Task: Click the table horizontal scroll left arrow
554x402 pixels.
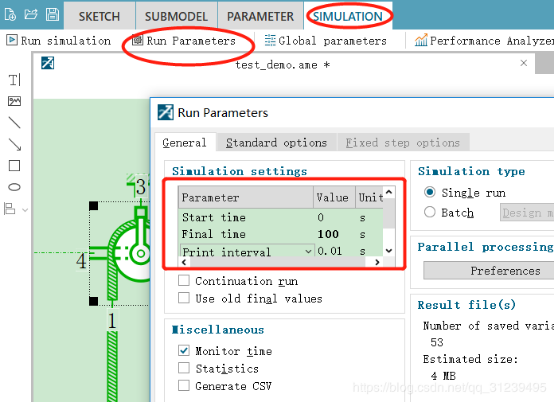Action: [x=184, y=262]
